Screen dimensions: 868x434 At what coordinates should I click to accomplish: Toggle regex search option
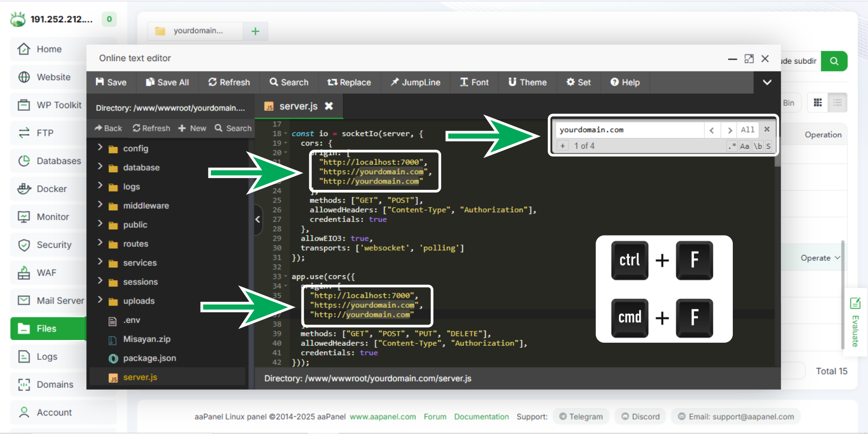(x=732, y=146)
